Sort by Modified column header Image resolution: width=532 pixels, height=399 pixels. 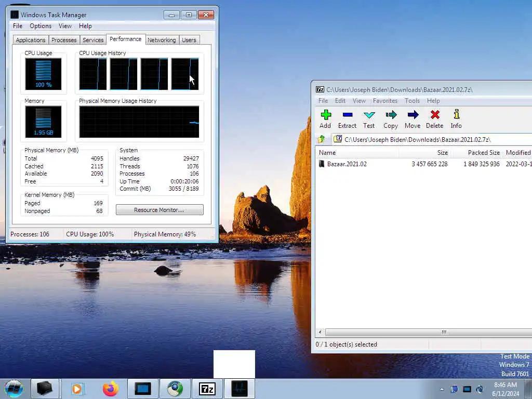tap(518, 153)
